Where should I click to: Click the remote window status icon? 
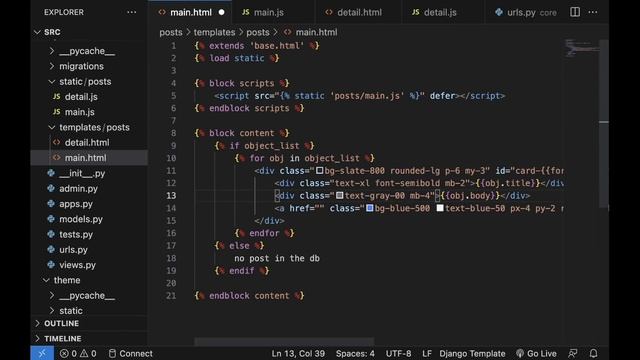tap(42, 353)
